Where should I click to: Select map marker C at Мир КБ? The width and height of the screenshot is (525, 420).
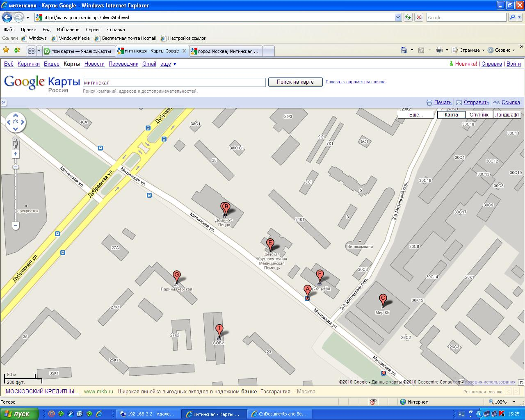(383, 299)
